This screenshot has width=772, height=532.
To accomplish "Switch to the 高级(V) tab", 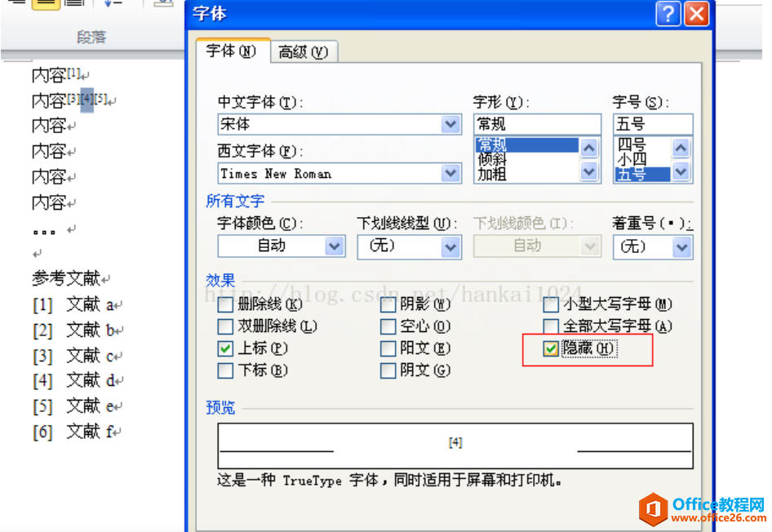I will [x=304, y=51].
